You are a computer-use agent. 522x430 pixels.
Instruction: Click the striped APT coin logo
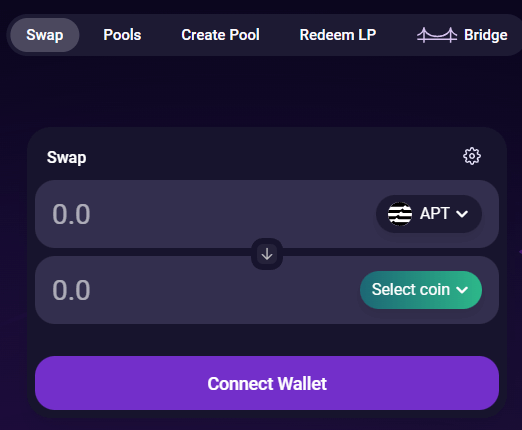pos(400,214)
